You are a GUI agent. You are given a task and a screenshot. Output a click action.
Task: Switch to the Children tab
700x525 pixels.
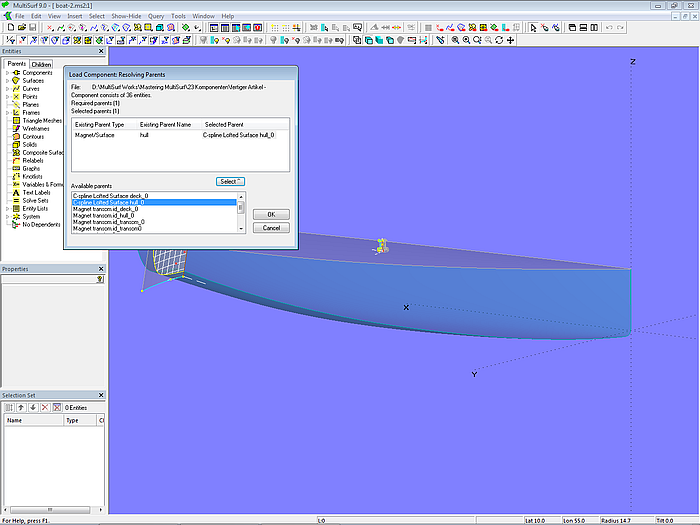tap(41, 64)
